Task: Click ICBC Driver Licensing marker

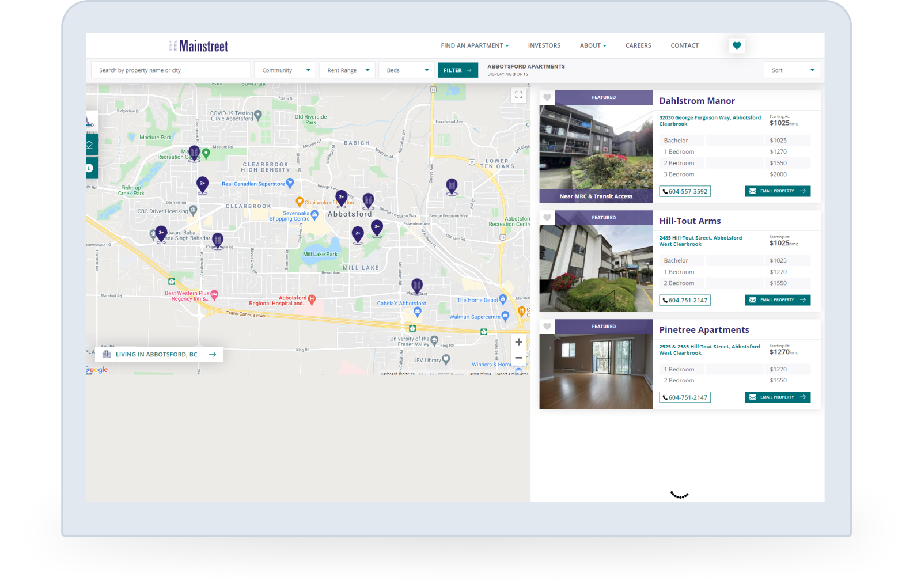Action: [x=193, y=210]
